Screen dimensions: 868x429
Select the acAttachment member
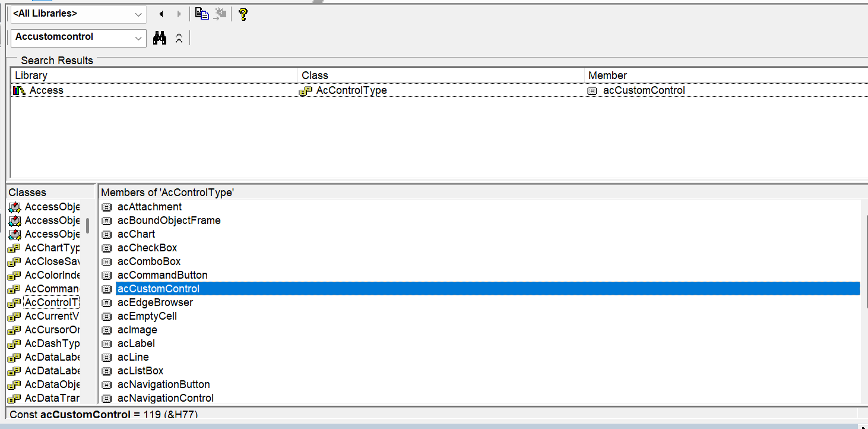pyautogui.click(x=150, y=207)
